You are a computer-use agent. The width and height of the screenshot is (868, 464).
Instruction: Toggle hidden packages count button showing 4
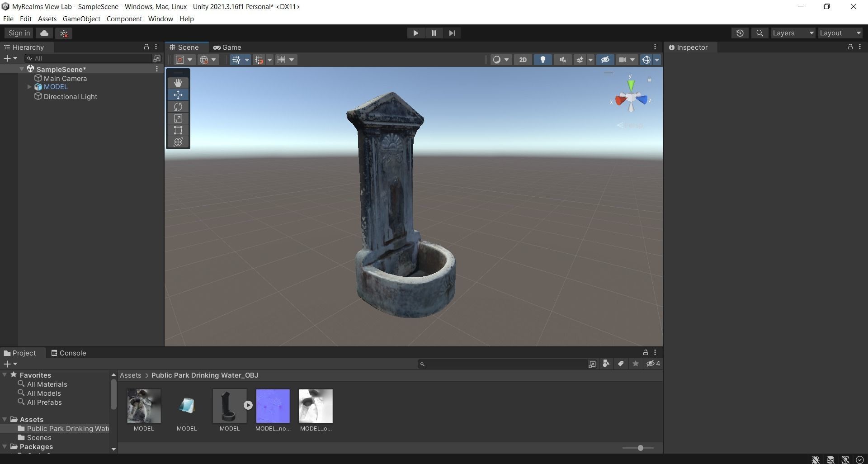pos(653,364)
